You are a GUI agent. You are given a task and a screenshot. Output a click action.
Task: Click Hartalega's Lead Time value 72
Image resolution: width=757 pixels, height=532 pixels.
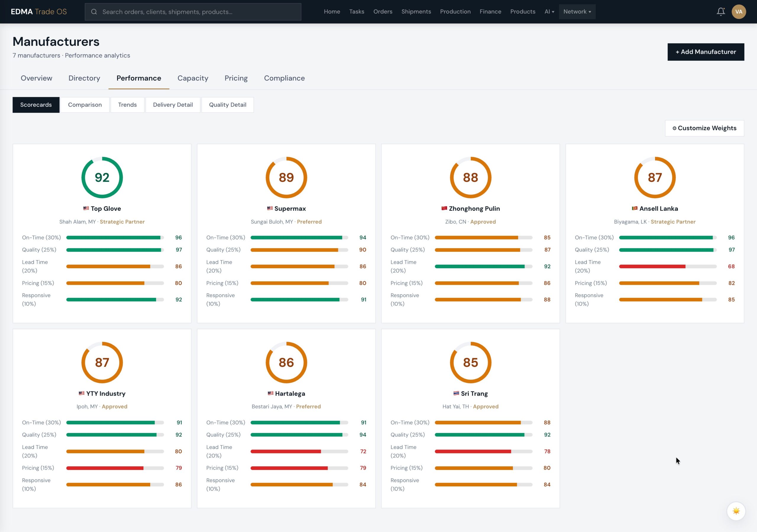(x=363, y=452)
